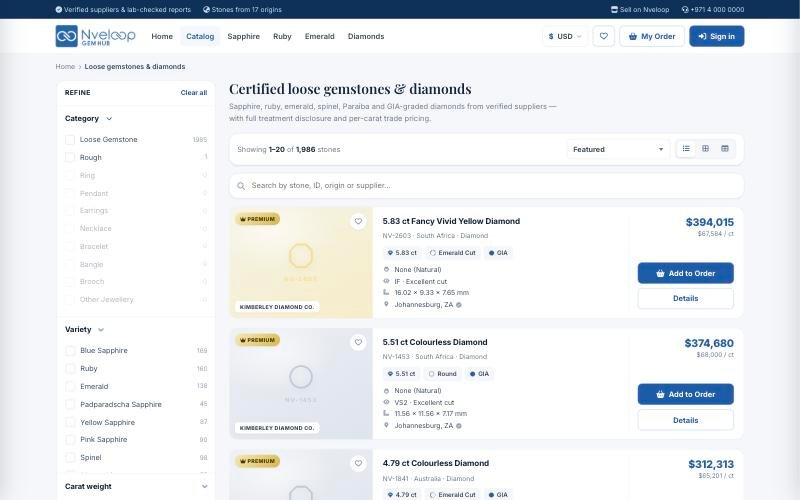Expand the Carat weight section
The image size is (800, 500).
point(136,486)
